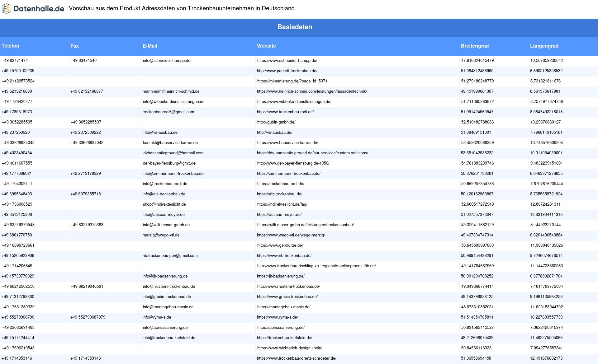598x364 pixels.
Task: Open https://www.gerdlutter.de/ link
Action: [x=280, y=245]
